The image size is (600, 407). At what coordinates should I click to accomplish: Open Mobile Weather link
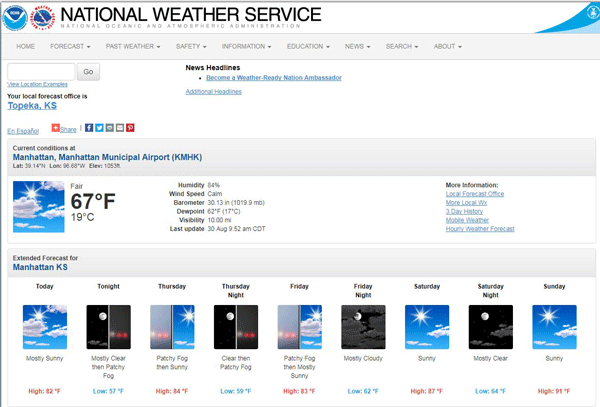click(x=467, y=220)
